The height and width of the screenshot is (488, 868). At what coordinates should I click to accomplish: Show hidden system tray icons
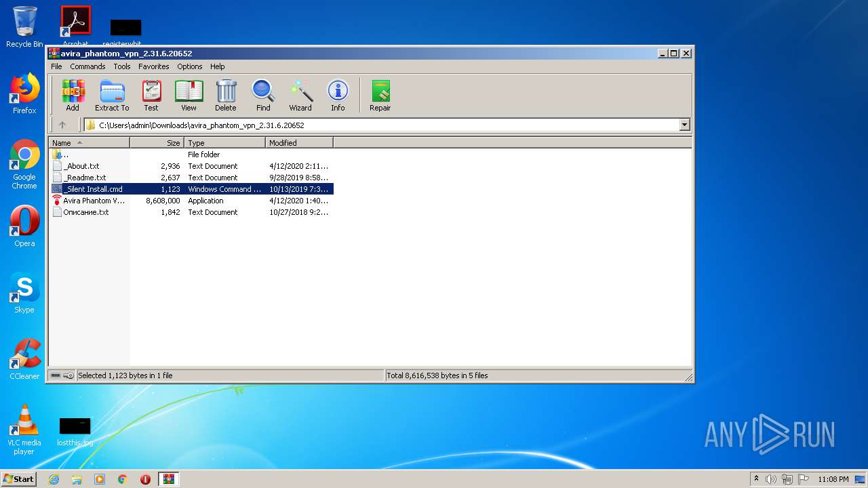(756, 479)
